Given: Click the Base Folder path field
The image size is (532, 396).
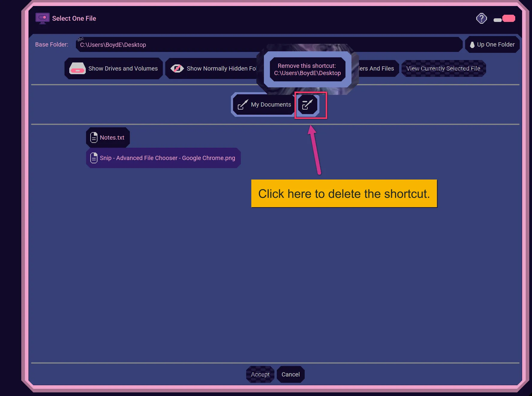Looking at the screenshot, I should pyautogui.click(x=269, y=45).
